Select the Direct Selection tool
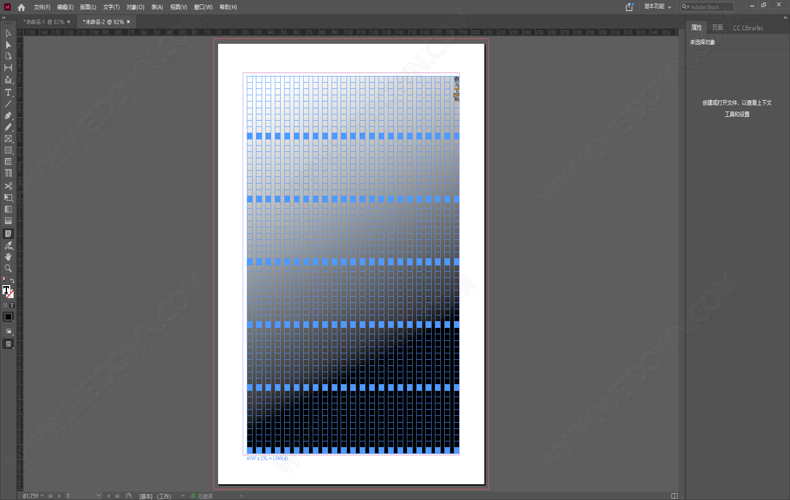790x500 pixels. pos(8,45)
